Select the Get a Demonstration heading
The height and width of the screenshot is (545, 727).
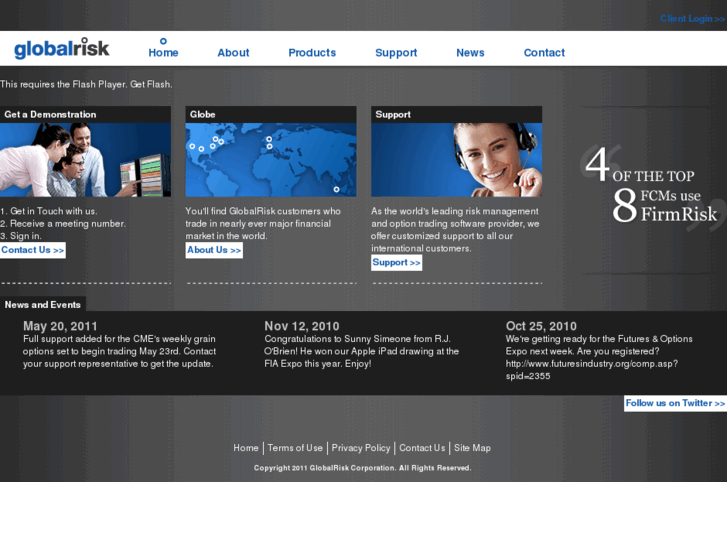50,115
